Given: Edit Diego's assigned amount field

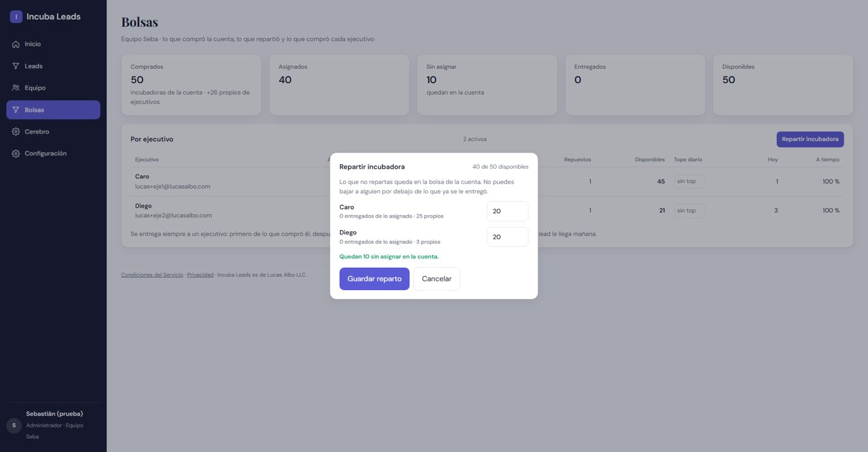Looking at the screenshot, I should tap(507, 237).
